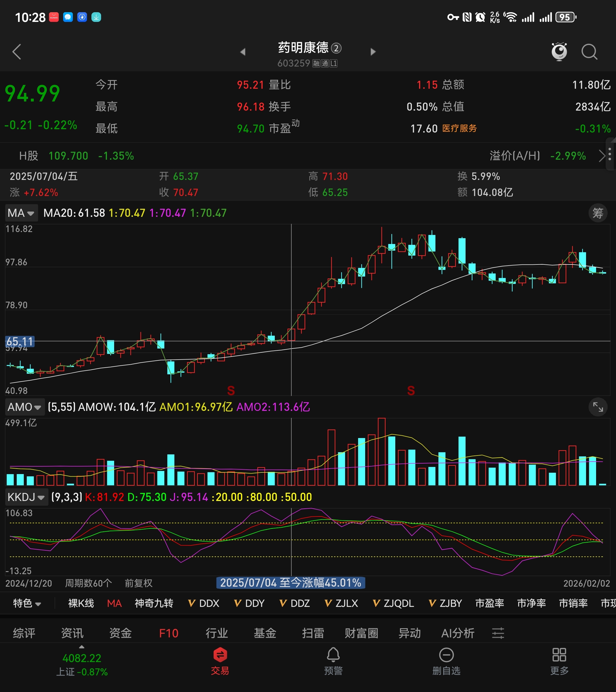Tap the mascot assistant icon
Screen dimensions: 616x692
[559, 52]
